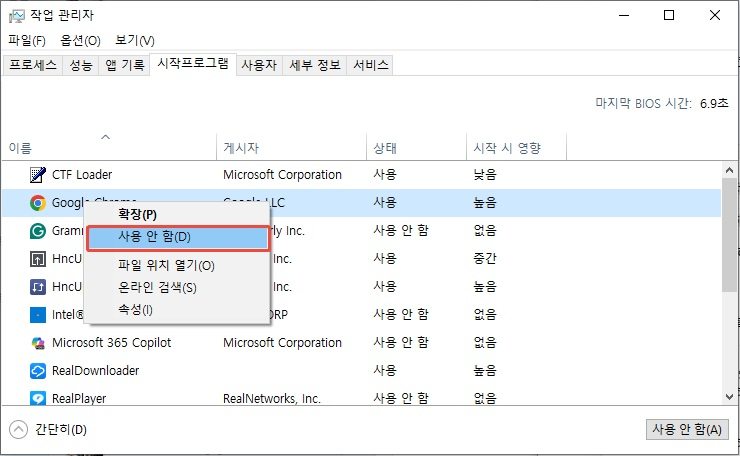The width and height of the screenshot is (740, 456).
Task: Click the blue Intel icon
Action: [x=38, y=315]
